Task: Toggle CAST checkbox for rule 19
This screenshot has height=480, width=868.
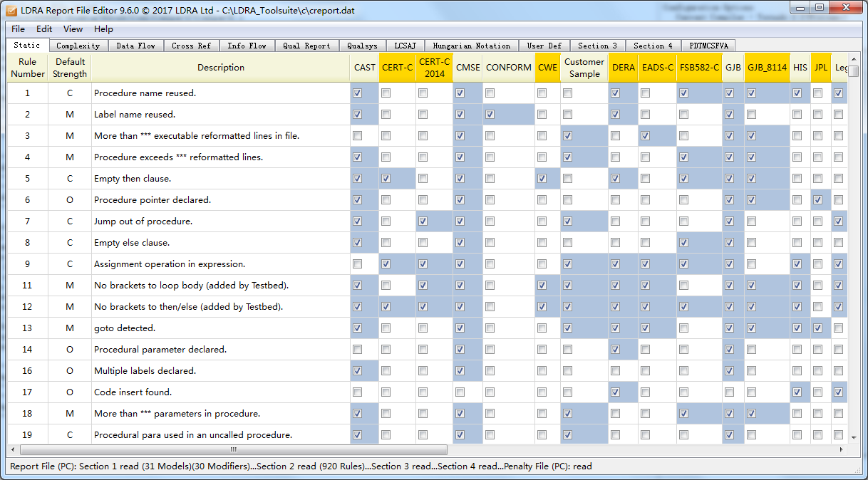Action: [358, 435]
